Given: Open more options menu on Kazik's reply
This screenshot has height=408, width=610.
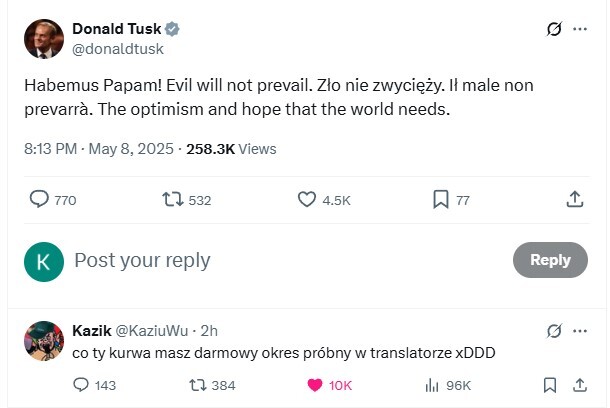Looking at the screenshot, I should (580, 330).
